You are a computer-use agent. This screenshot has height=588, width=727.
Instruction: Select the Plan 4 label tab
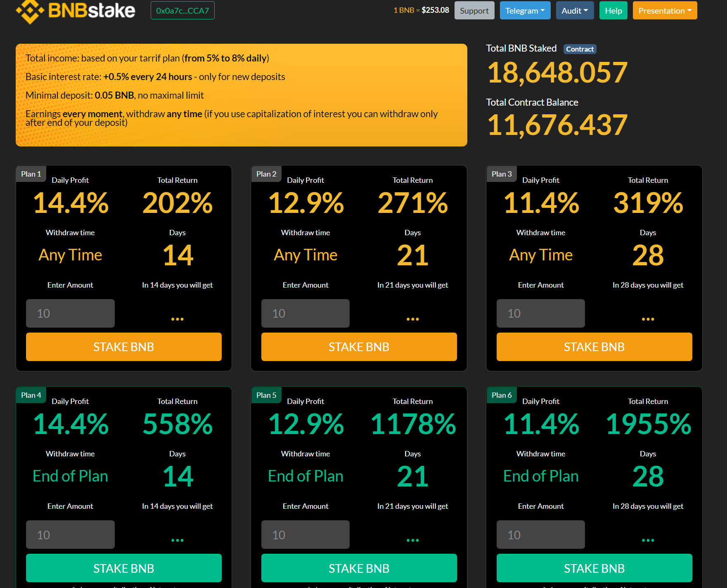point(31,395)
